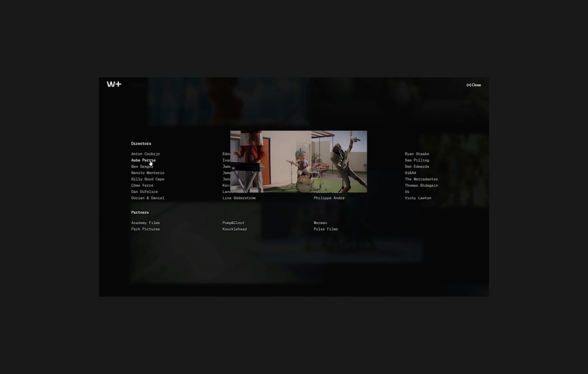Choose the Si&Ad directors link

click(x=410, y=173)
